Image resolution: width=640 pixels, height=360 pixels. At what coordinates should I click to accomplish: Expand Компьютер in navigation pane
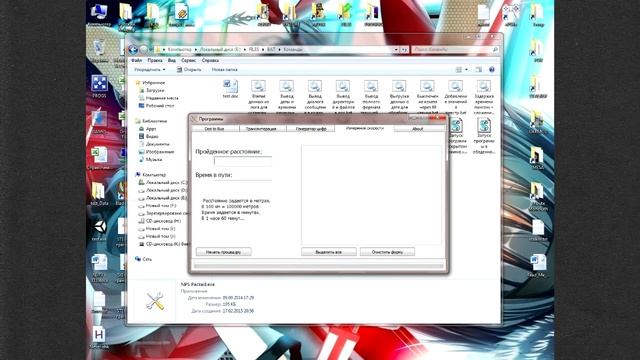(x=150, y=175)
